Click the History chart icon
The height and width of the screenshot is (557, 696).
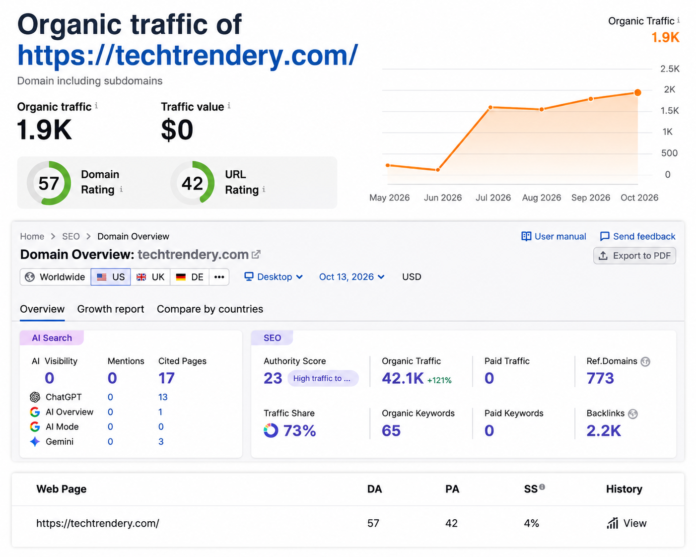coord(613,523)
